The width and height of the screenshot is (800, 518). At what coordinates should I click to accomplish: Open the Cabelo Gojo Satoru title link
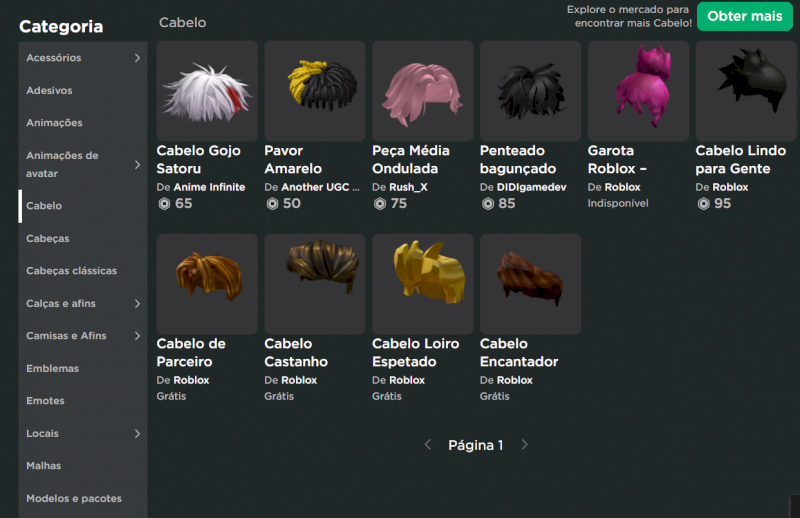[x=198, y=159]
